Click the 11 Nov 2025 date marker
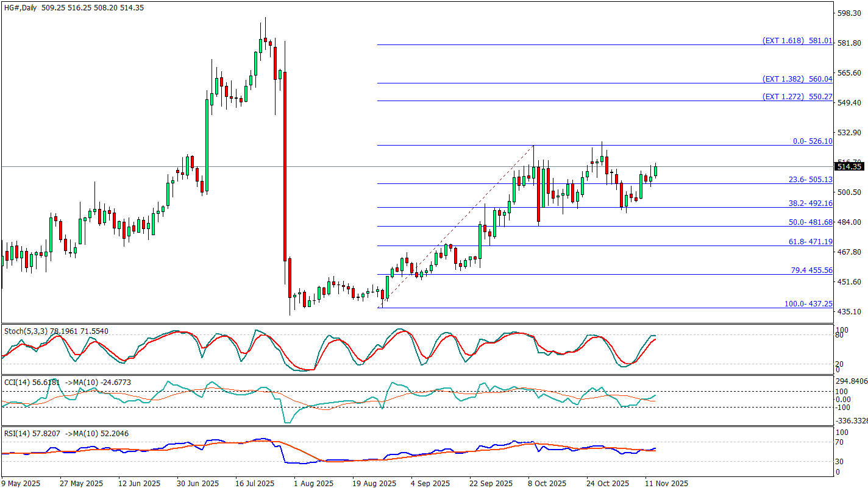The width and height of the screenshot is (868, 491). pyautogui.click(x=667, y=484)
